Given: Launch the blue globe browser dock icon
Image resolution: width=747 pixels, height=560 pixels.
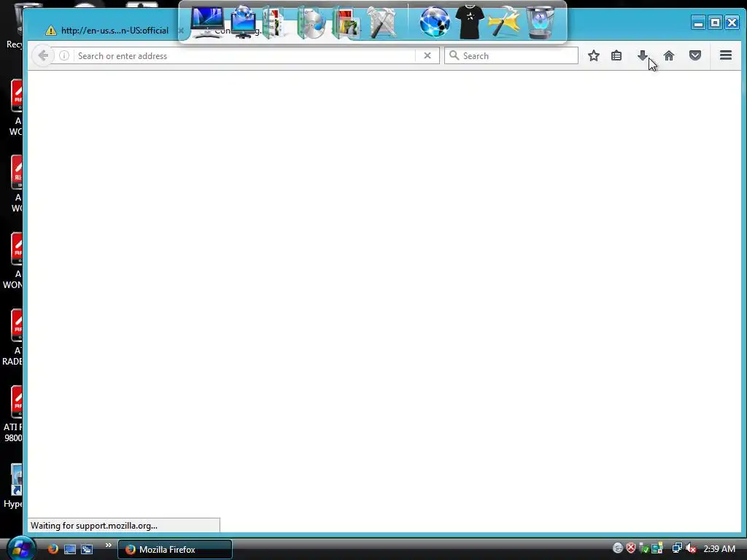Looking at the screenshot, I should click(x=435, y=22).
